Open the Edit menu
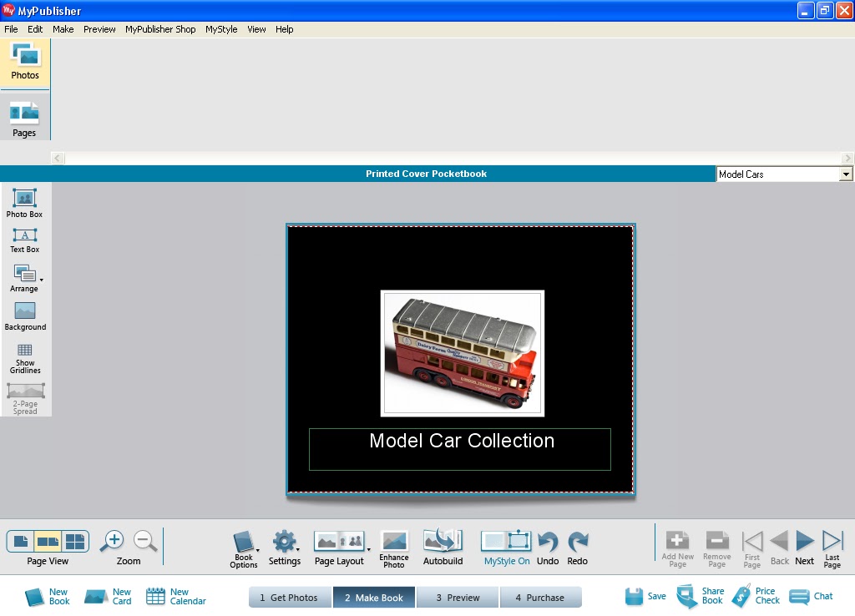855x616 pixels. point(35,29)
